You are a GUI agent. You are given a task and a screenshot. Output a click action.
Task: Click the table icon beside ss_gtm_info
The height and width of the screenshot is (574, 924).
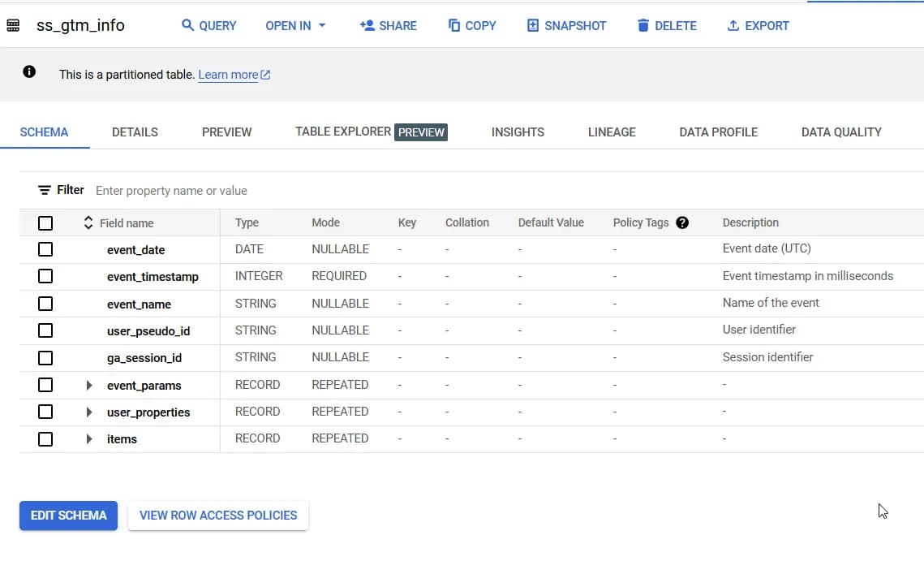(13, 25)
